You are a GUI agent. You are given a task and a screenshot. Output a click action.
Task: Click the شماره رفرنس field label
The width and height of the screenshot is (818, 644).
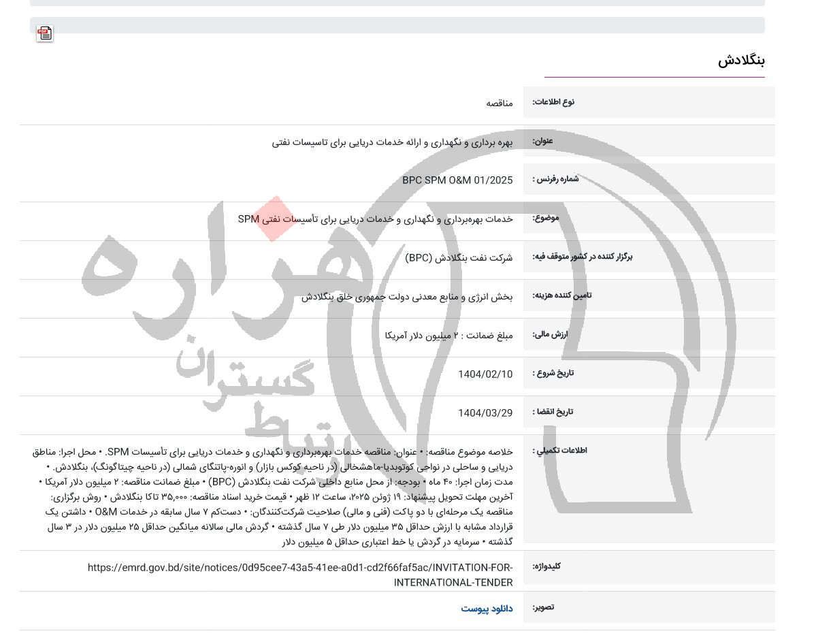pos(555,180)
